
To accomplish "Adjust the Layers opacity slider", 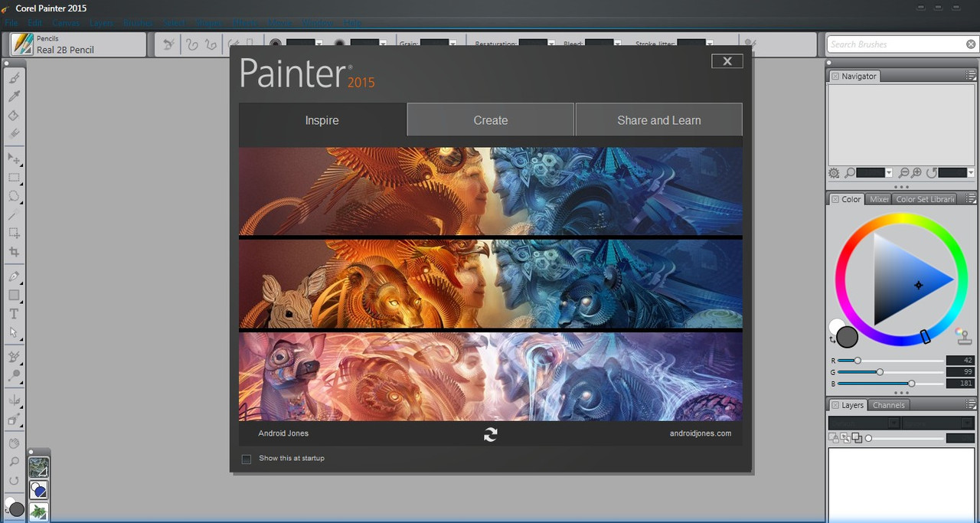I will [905, 439].
